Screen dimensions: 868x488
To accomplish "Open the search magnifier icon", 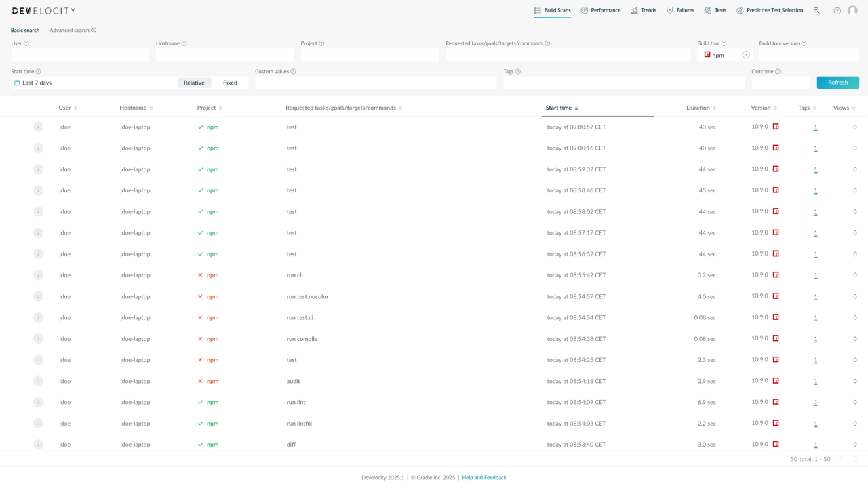I will point(816,10).
